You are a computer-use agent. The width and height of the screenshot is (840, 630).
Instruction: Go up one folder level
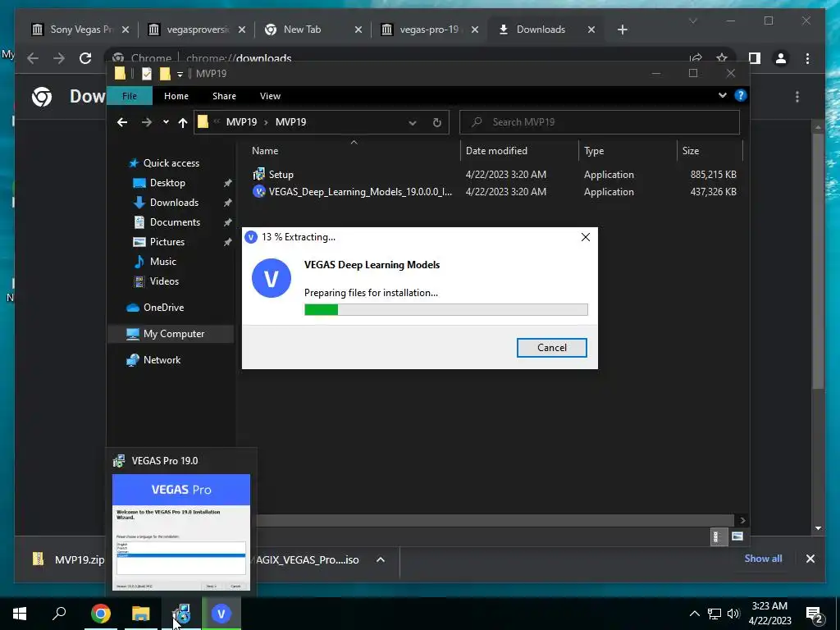point(183,123)
